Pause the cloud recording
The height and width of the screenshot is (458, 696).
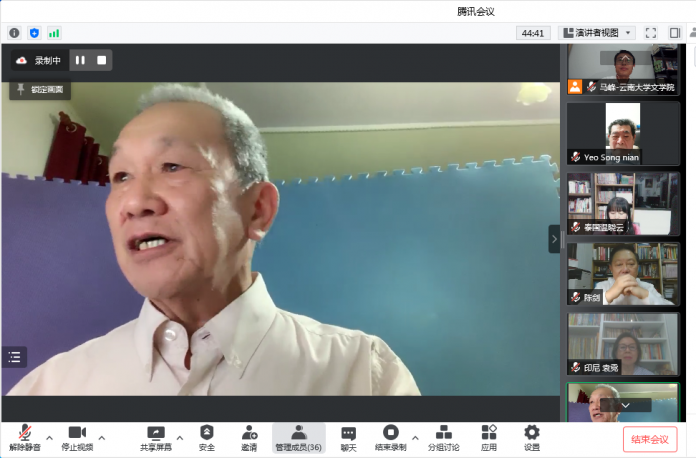(80, 60)
